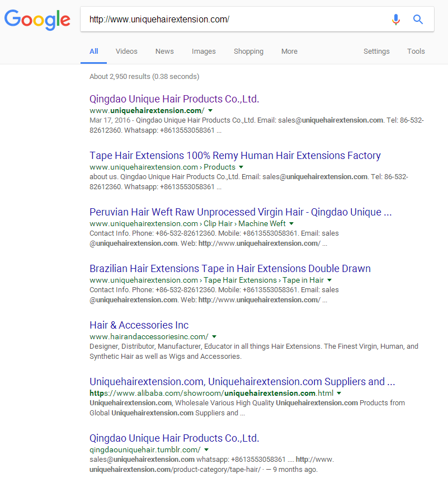Open the tumblr Qingdao Unique Hair Products result
The height and width of the screenshot is (487, 448).
(174, 438)
